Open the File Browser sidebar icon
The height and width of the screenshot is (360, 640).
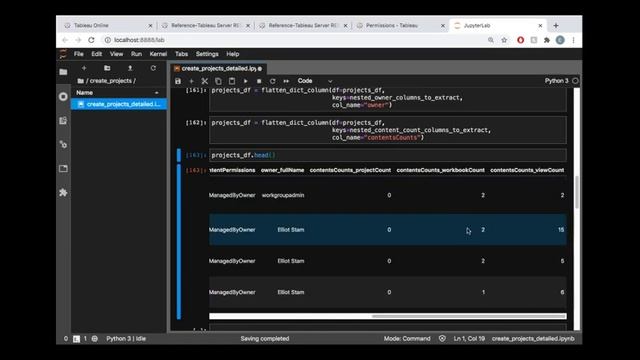point(63,72)
